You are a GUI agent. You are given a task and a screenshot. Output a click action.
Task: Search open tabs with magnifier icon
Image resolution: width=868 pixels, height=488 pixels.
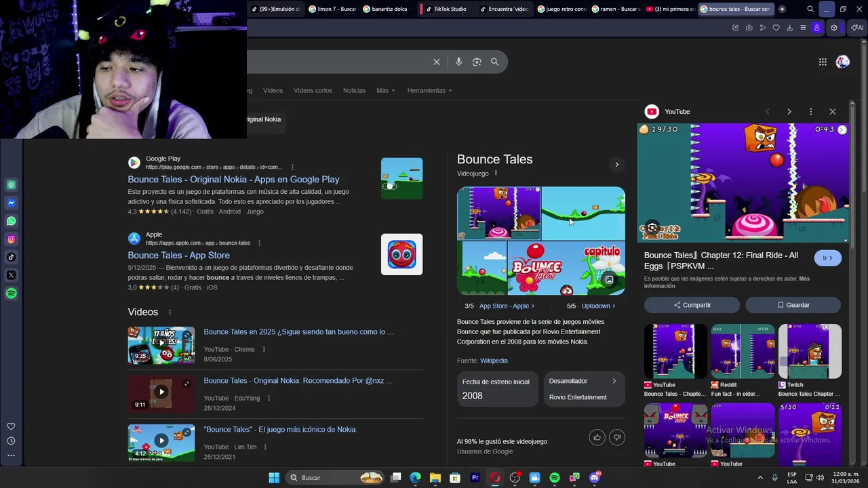pyautogui.click(x=810, y=9)
